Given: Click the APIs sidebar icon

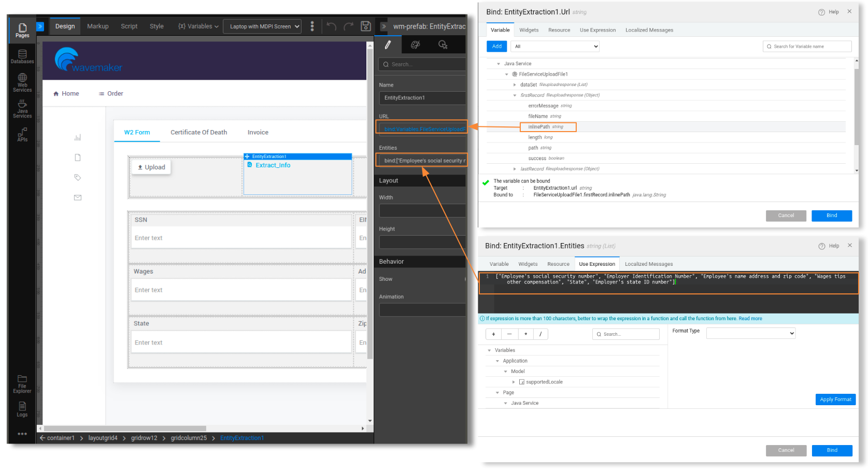Looking at the screenshot, I should tap(22, 135).
